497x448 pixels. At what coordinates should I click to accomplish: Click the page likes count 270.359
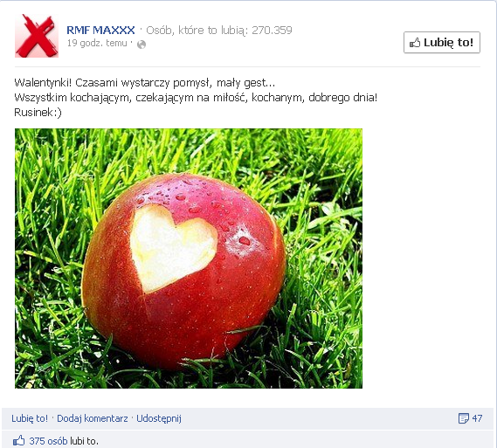(x=272, y=30)
